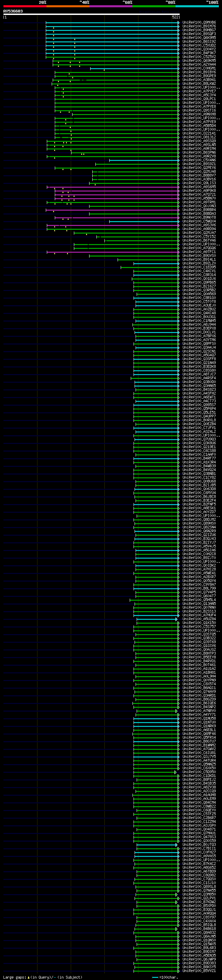Select the label UniRef100_B4F9K7
222x980 pixels.
pos(199,53)
